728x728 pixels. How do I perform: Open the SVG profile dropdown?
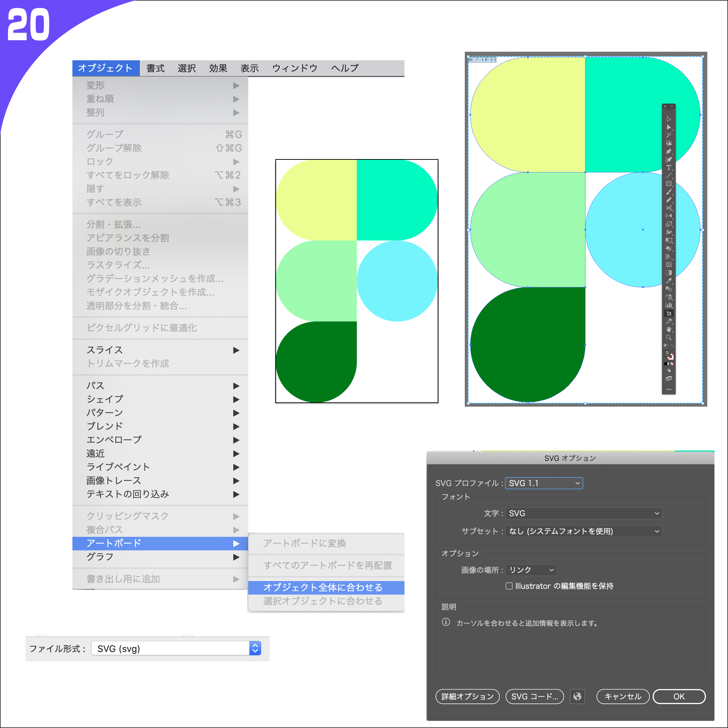tap(544, 483)
